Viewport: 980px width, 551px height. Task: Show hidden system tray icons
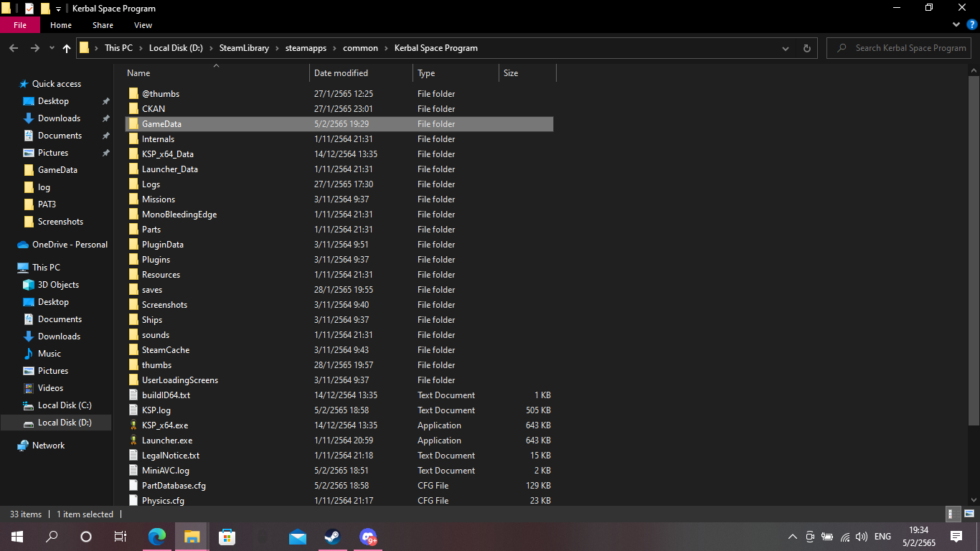(x=793, y=537)
